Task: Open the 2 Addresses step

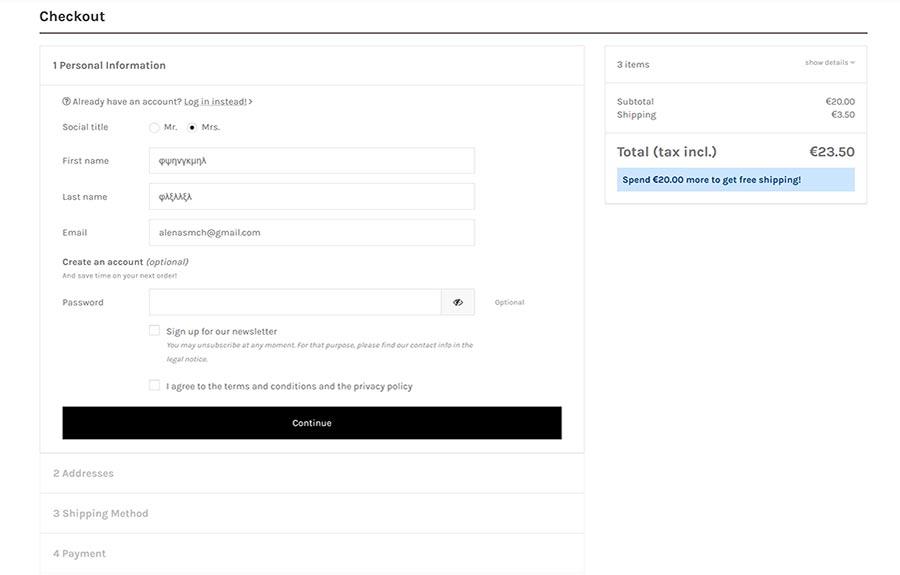Action: pyautogui.click(x=312, y=473)
